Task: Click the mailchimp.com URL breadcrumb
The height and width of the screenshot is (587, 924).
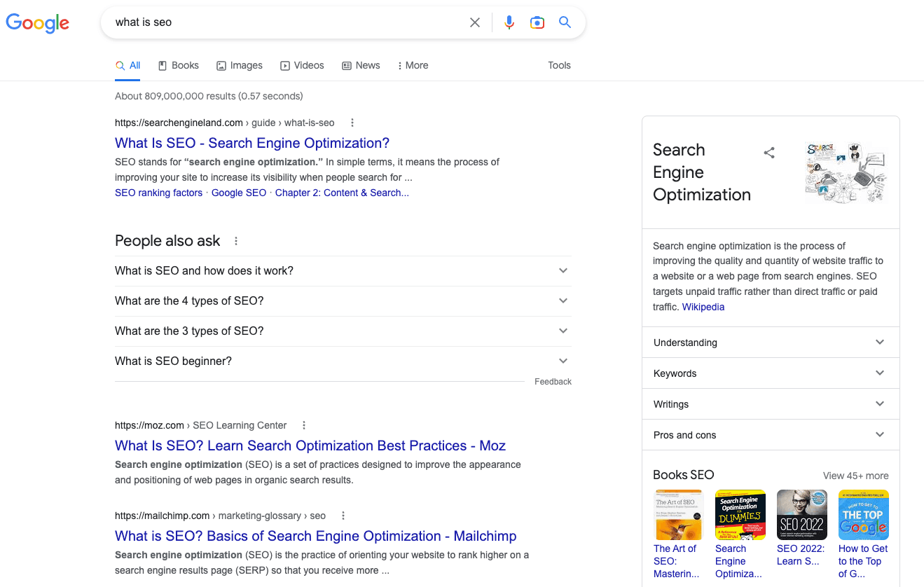Action: tap(220, 516)
